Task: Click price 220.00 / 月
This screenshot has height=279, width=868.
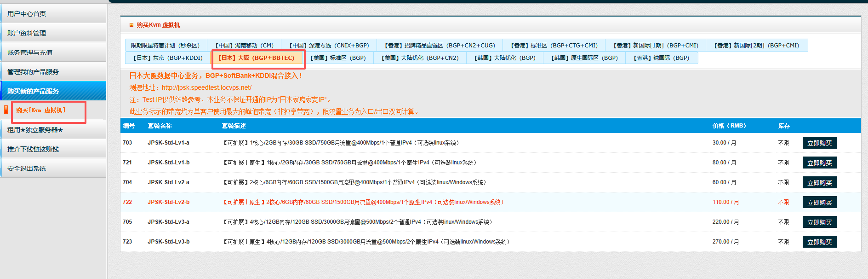Action: pos(725,222)
